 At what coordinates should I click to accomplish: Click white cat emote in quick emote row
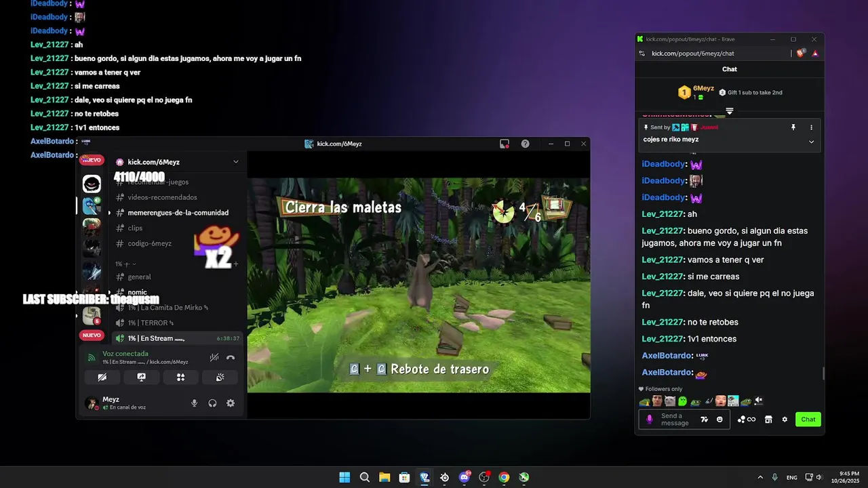click(x=669, y=401)
